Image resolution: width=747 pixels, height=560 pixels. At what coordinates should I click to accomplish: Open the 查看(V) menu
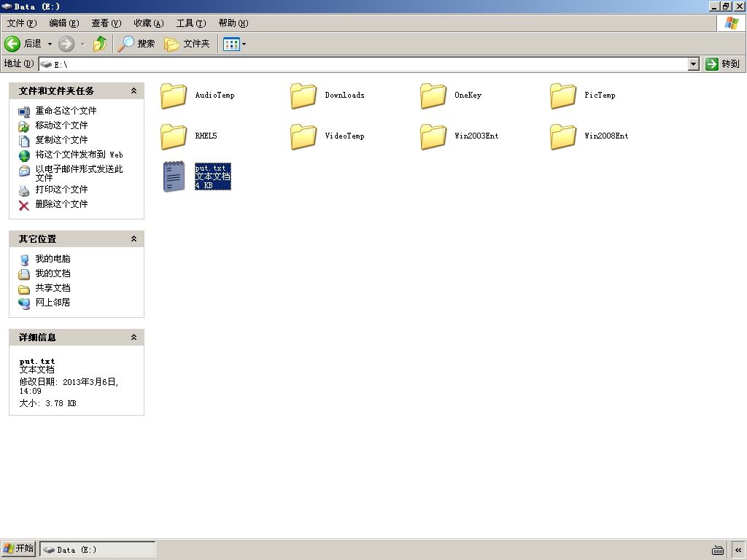(x=107, y=23)
